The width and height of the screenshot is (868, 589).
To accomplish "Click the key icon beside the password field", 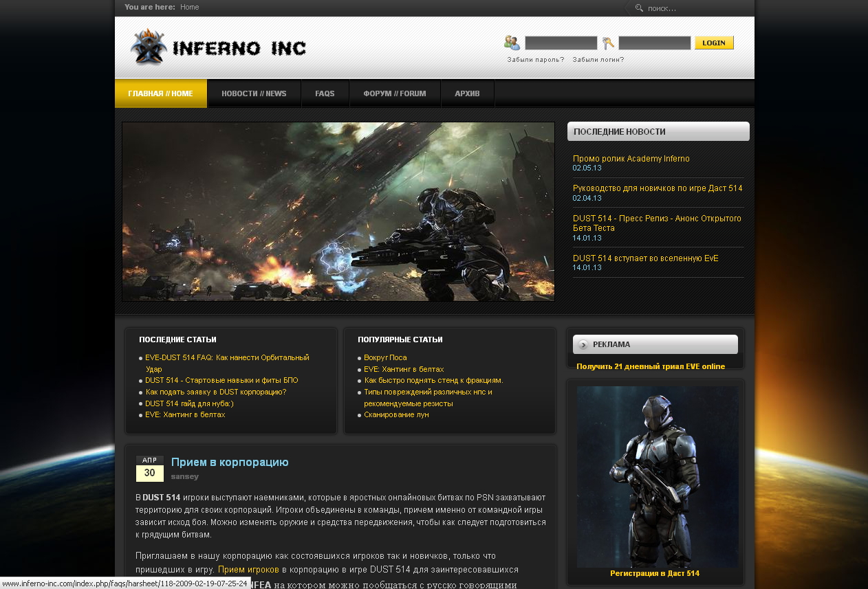I will pyautogui.click(x=608, y=43).
